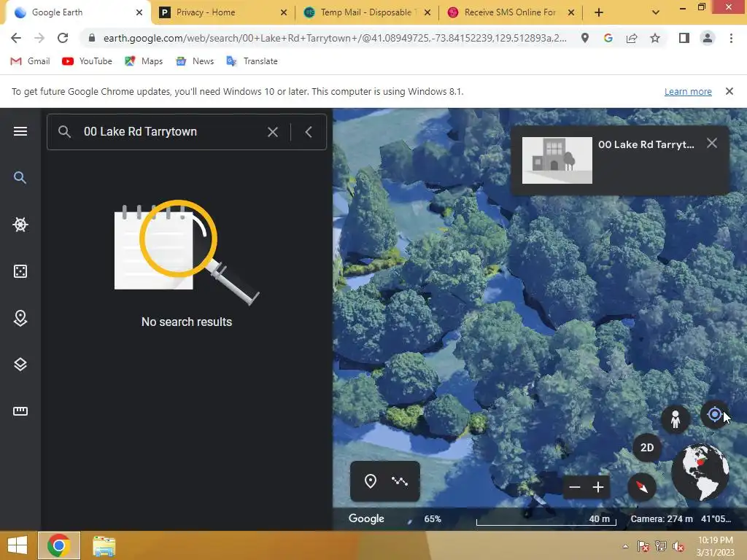Screen dimensions: 747x560
Task: Go back in browser history
Action: [x=16, y=38]
